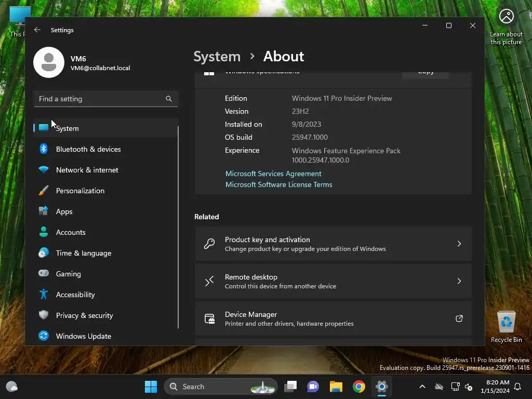The height and width of the screenshot is (399, 532).
Task: Open Device Manager external link icon
Action: coord(459,318)
